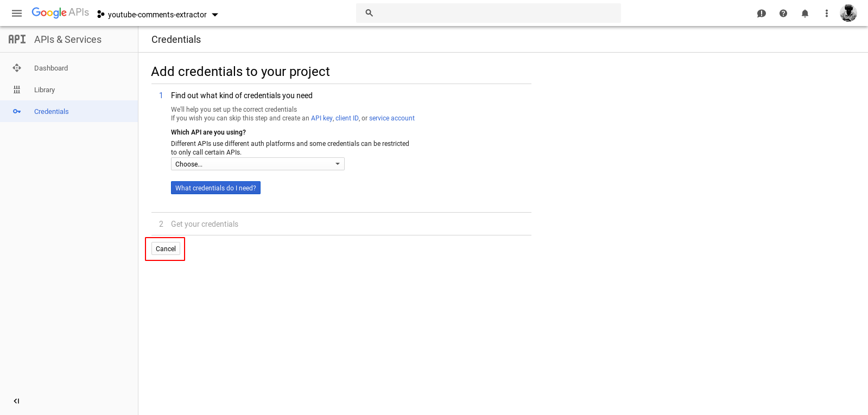Open the help question mark icon
This screenshot has width=868, height=415.
coord(783,13)
